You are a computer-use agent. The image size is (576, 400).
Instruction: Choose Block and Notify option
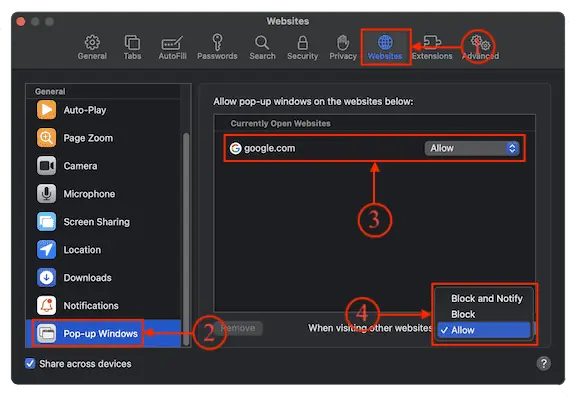point(486,298)
